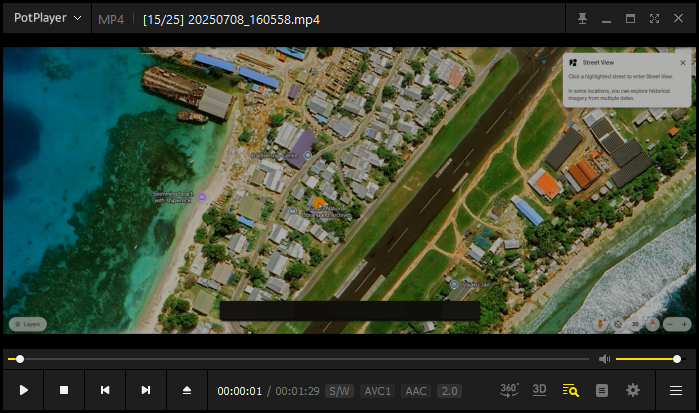The width and height of the screenshot is (699, 413).
Task: Click the yellow volume slider
Action: (646, 359)
